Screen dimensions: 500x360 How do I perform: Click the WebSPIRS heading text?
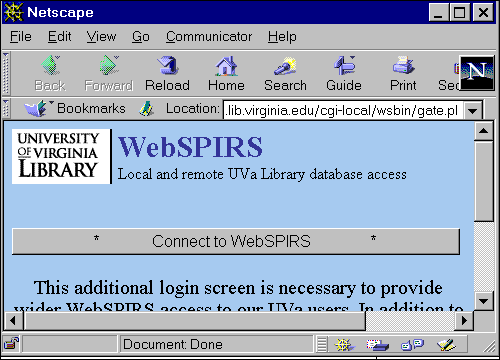(x=190, y=147)
